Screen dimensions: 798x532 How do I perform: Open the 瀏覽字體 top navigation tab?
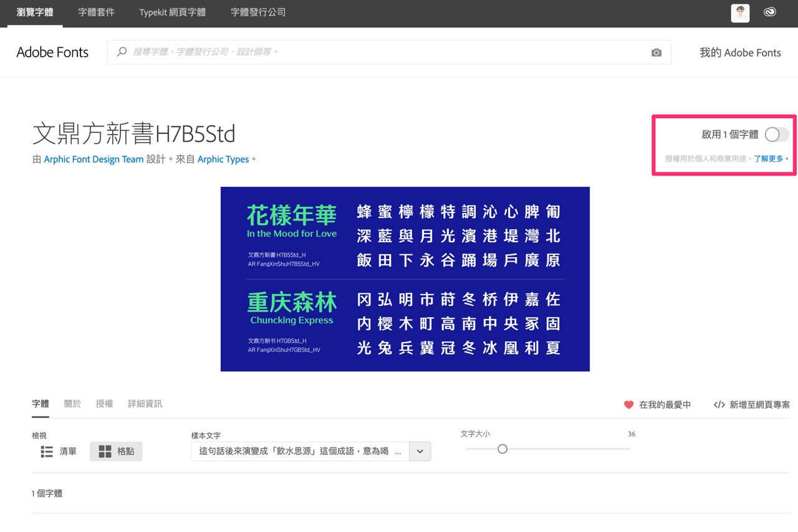35,12
